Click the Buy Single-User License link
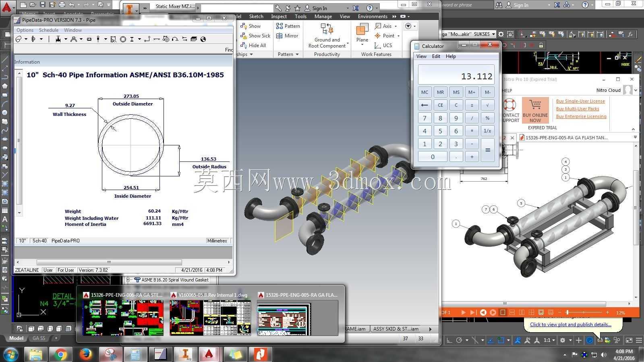The width and height of the screenshot is (644, 362). [580, 101]
